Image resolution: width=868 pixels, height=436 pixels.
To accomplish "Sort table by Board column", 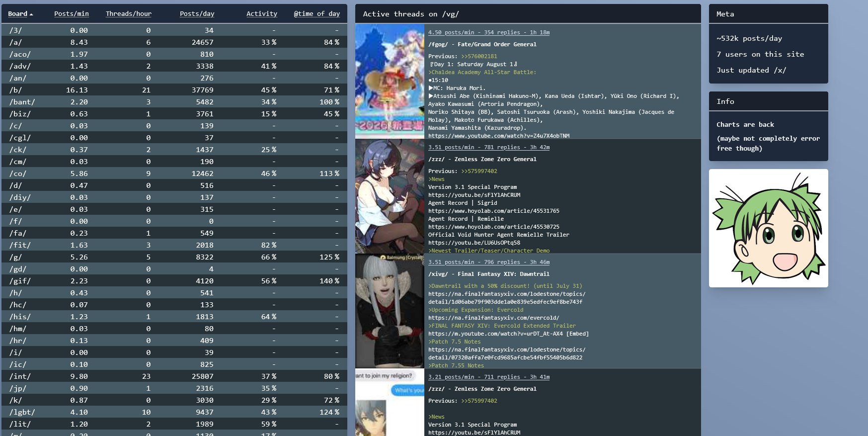I will [18, 14].
